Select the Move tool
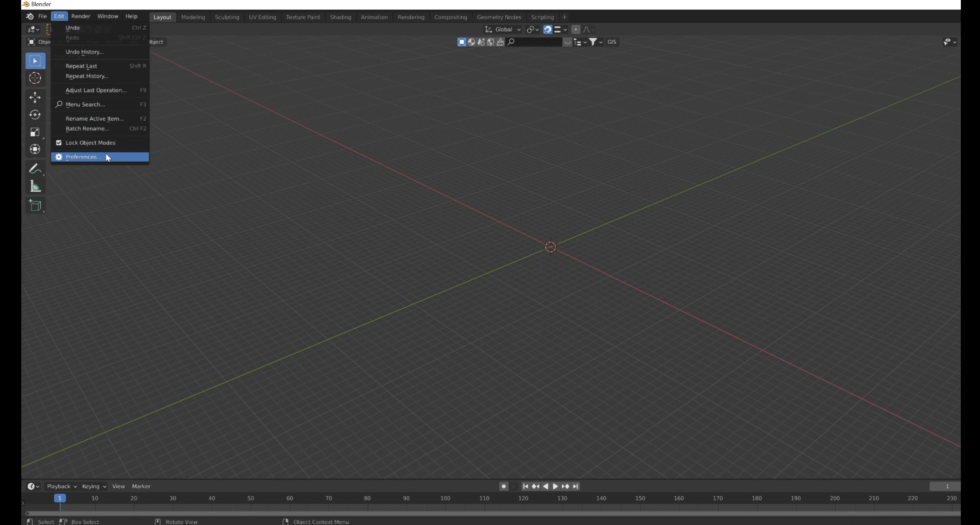Image resolution: width=980 pixels, height=525 pixels. [35, 97]
